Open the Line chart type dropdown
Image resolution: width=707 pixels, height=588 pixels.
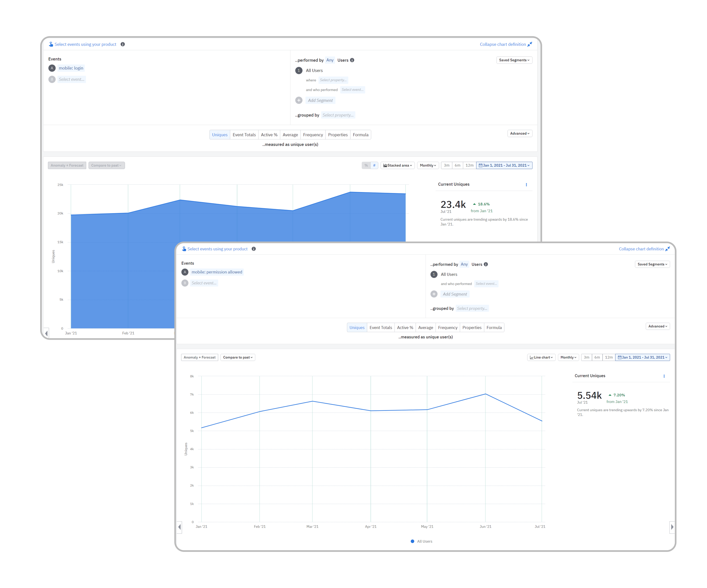tap(541, 357)
